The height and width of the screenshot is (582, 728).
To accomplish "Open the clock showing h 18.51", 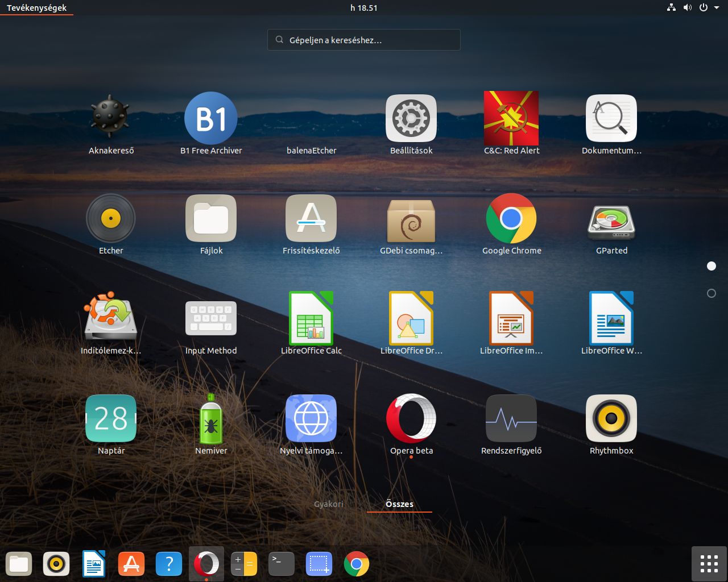I will pos(364,8).
